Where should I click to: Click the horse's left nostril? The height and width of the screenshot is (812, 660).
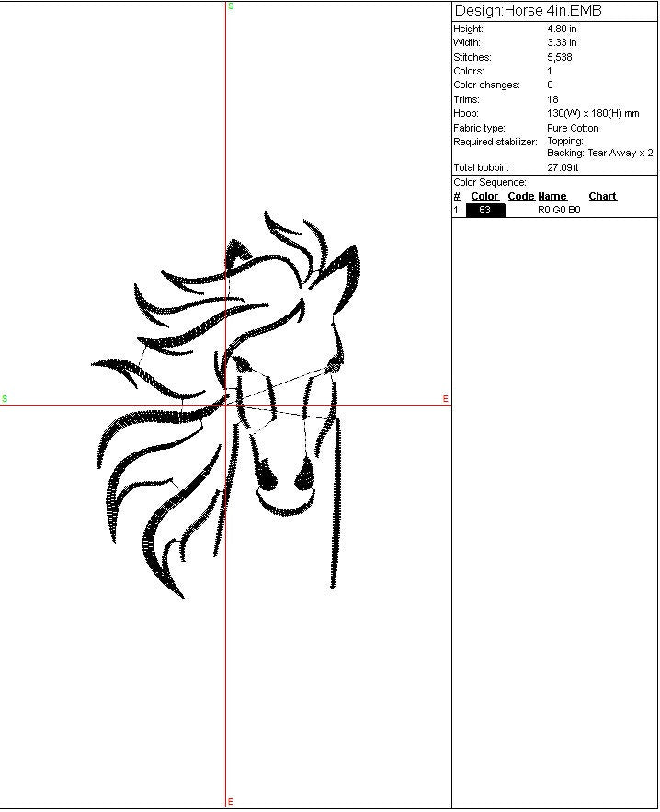[267, 476]
